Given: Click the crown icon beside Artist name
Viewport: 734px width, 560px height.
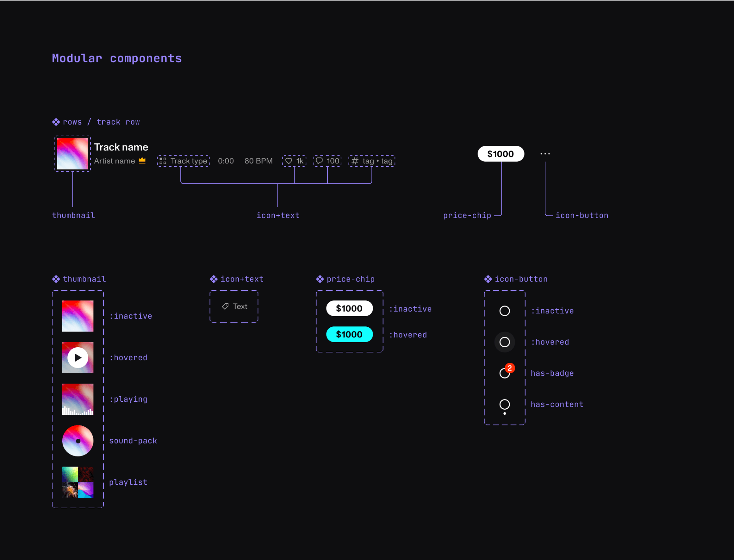Looking at the screenshot, I should [x=142, y=160].
